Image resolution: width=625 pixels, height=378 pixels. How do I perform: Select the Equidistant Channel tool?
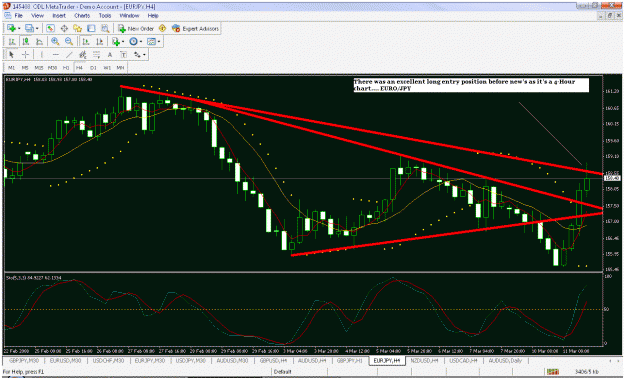pyautogui.click(x=83, y=55)
